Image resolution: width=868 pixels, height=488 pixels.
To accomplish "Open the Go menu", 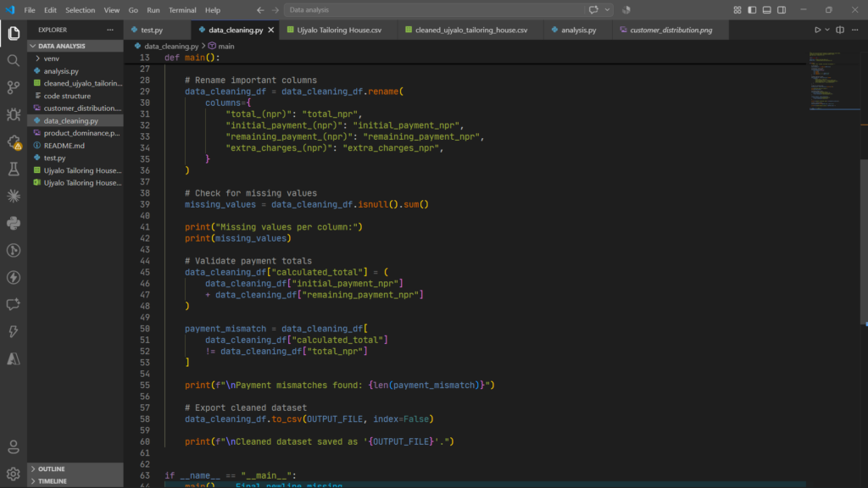I will point(133,10).
